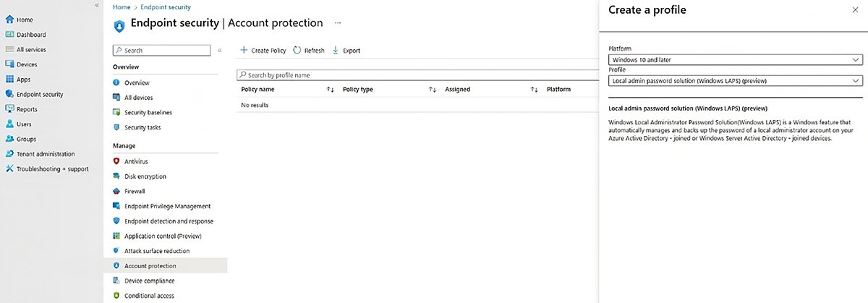Expand the Profile dropdown
Image resolution: width=868 pixels, height=303 pixels.
pyautogui.click(x=735, y=81)
